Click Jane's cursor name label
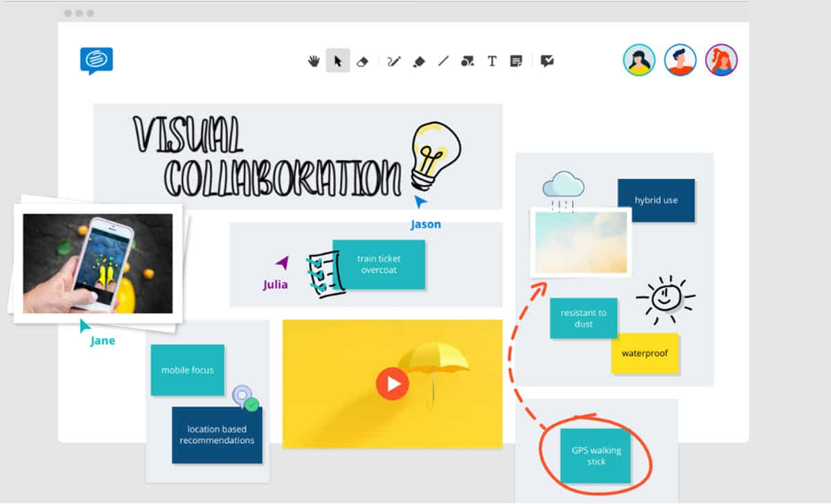The image size is (831, 504). click(102, 341)
